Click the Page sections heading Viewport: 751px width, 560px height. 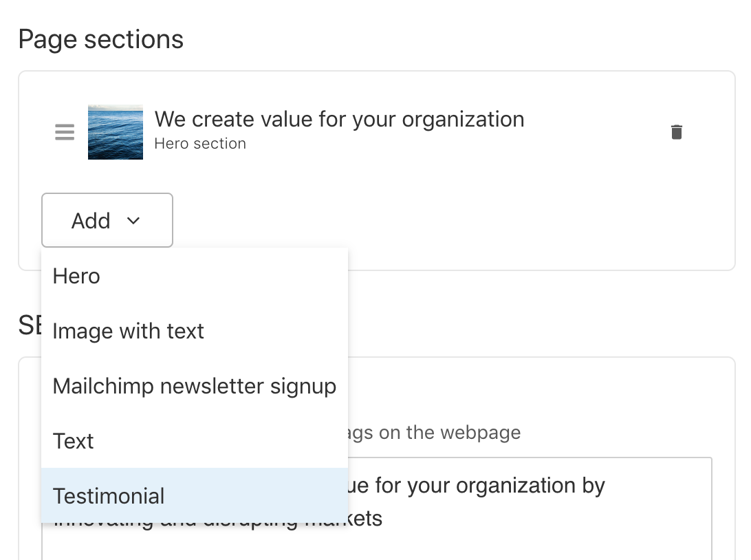pos(101,39)
